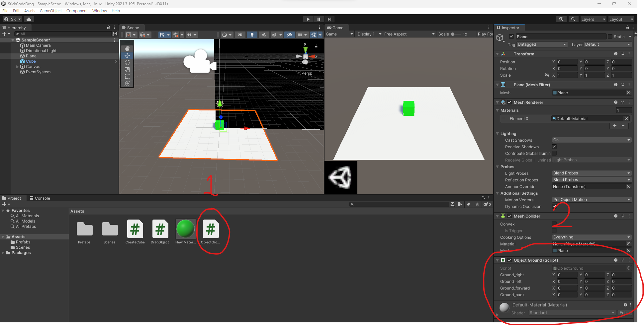
Task: Open the Tag Untagged dropdown
Action: coord(542,44)
